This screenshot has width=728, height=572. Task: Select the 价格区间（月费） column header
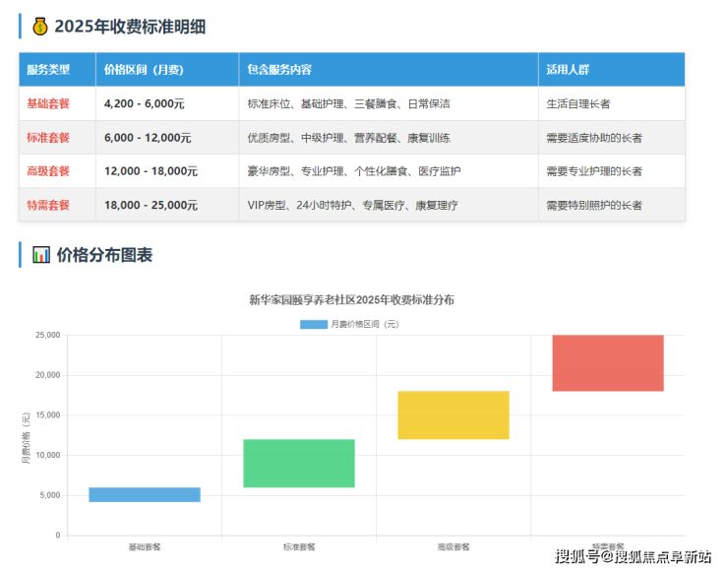[144, 70]
